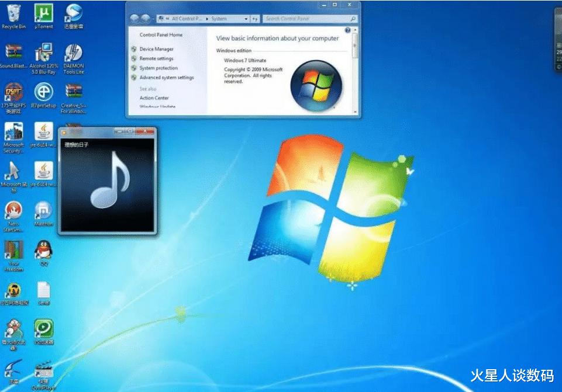
Task: Click the back navigation arrow
Action: click(x=134, y=19)
